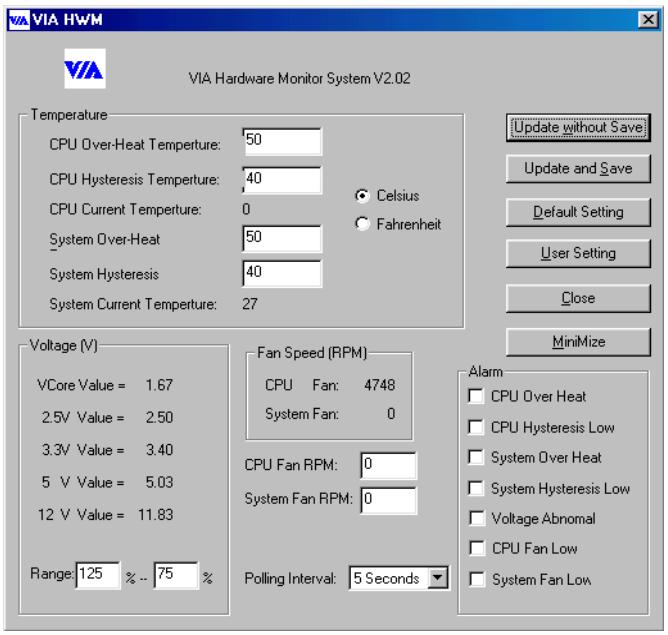
Task: Enable the System Fan Low alarm
Action: (x=476, y=579)
